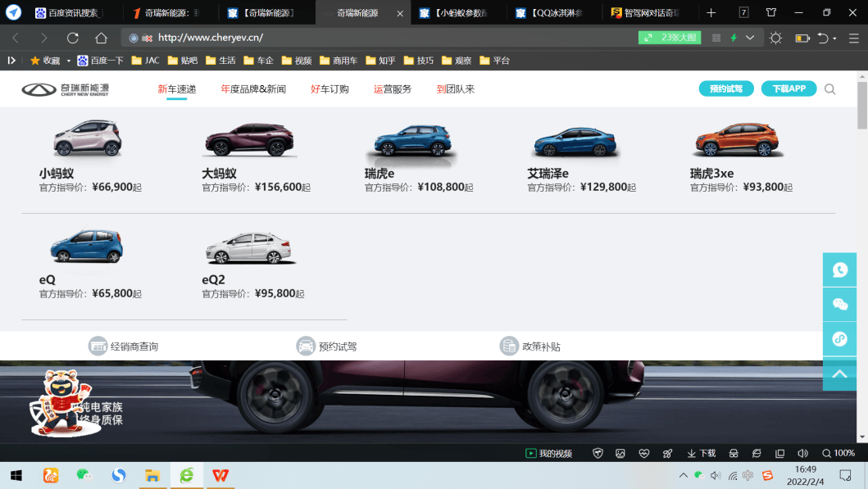
Task: Restore the last closed tab with undo icon
Action: point(823,38)
